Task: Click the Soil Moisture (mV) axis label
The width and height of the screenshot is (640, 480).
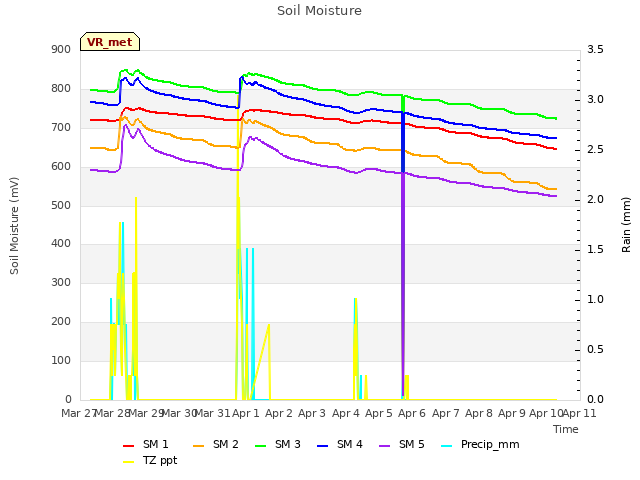Action: click(14, 226)
